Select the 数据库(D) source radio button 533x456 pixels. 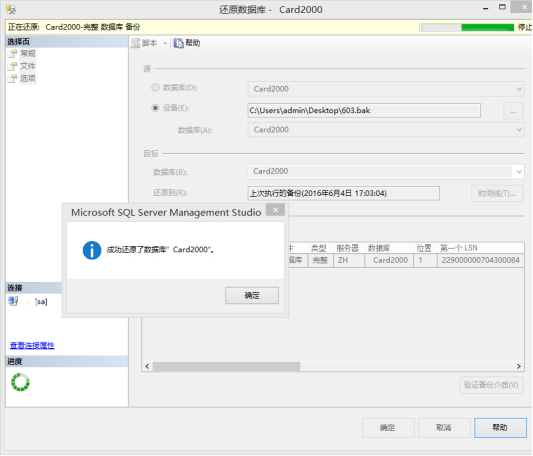tap(155, 88)
